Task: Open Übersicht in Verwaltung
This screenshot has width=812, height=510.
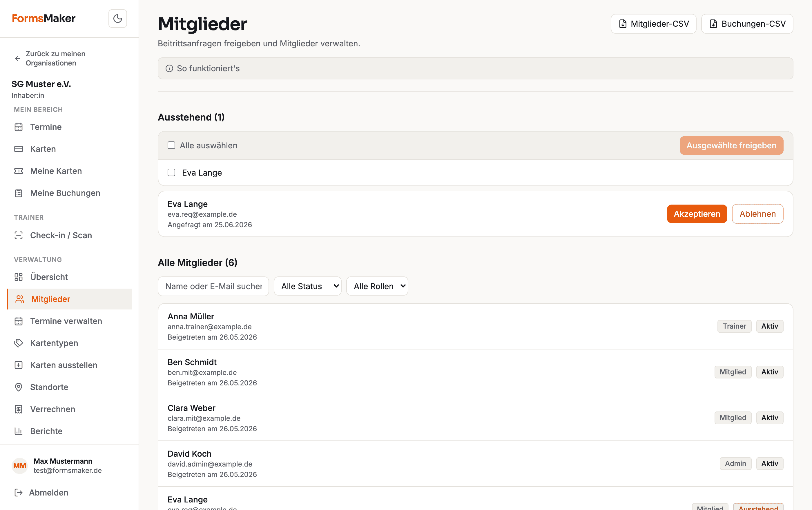Action: tap(70, 277)
